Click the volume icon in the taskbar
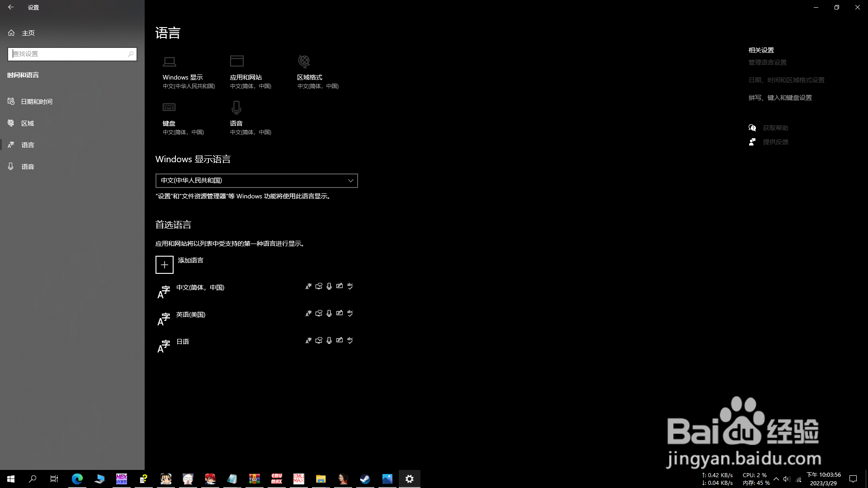Viewport: 868px width, 488px height. [x=787, y=479]
